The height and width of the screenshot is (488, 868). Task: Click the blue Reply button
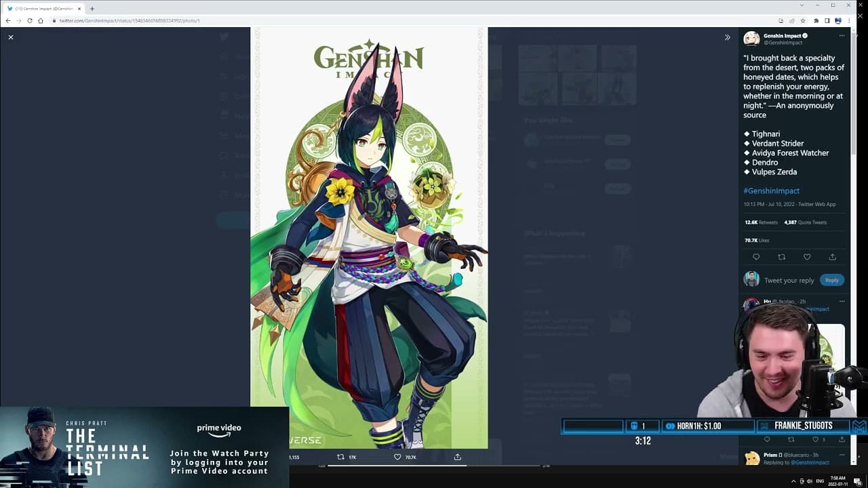tap(832, 280)
